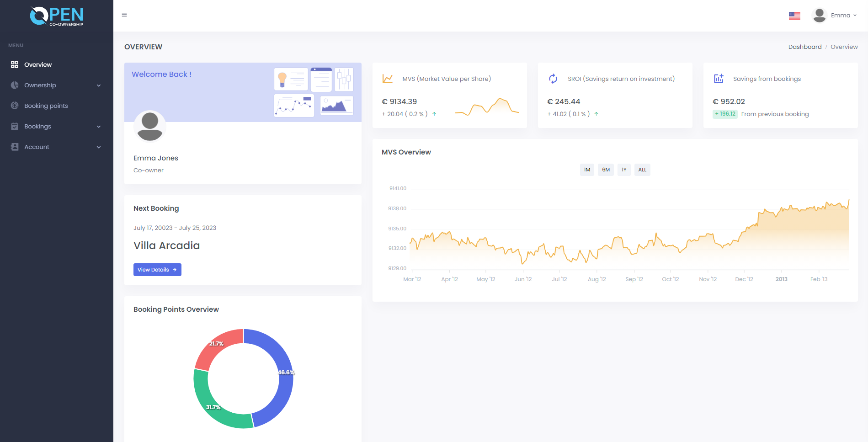
Task: Click the MVS line chart icon
Action: pyautogui.click(x=387, y=79)
